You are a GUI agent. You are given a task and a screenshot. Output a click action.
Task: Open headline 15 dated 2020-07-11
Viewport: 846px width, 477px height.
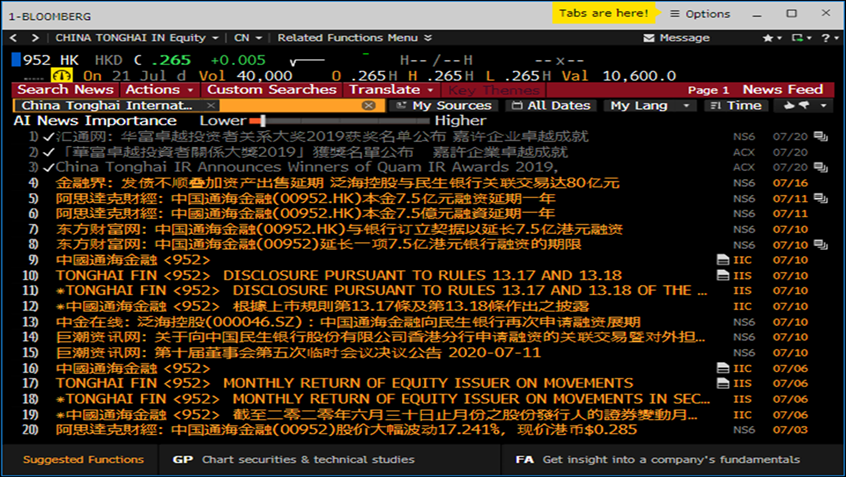click(x=298, y=353)
